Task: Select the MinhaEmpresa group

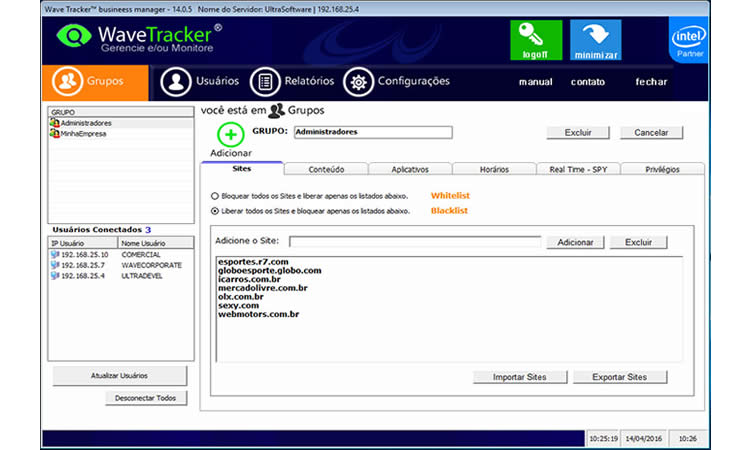Action: coord(83,133)
